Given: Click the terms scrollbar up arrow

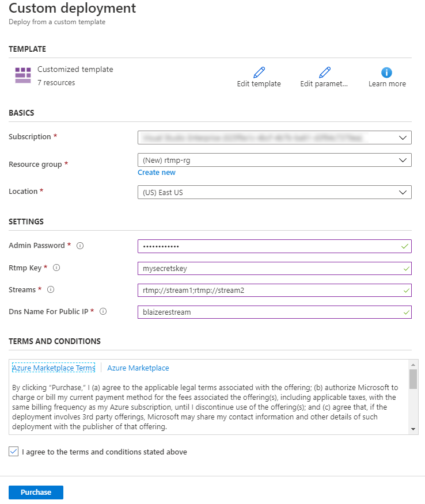Looking at the screenshot, I should coord(413,365).
